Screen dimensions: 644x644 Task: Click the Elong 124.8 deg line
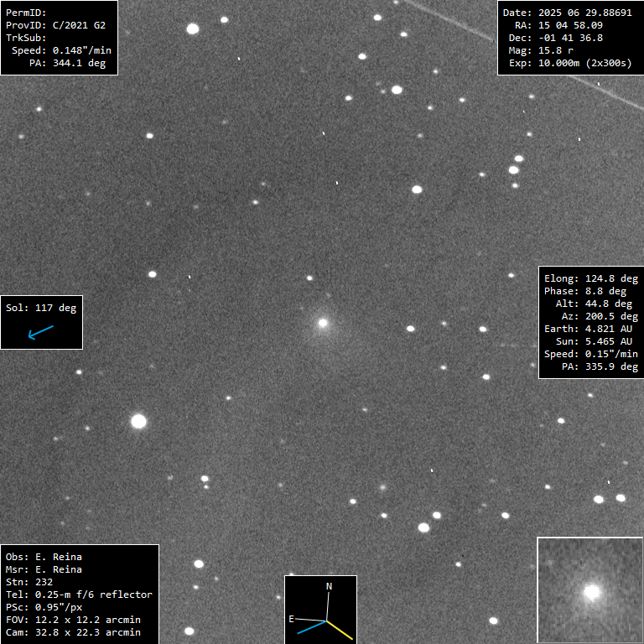point(591,279)
